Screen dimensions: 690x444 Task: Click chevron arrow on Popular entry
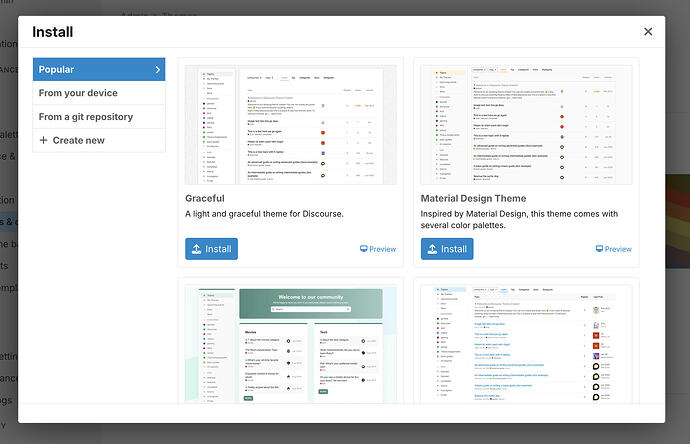click(x=158, y=70)
